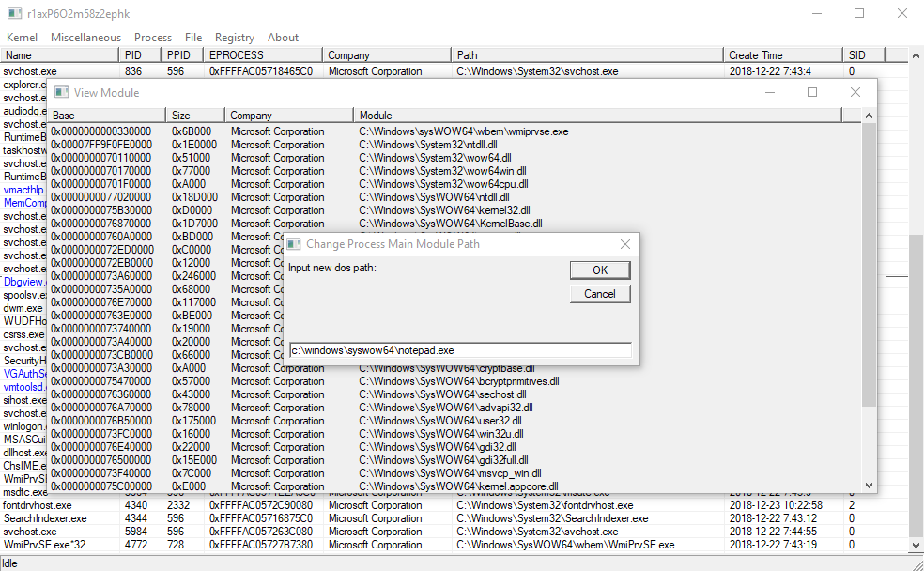Select the System32\ntdll.dll module row

tap(454, 145)
